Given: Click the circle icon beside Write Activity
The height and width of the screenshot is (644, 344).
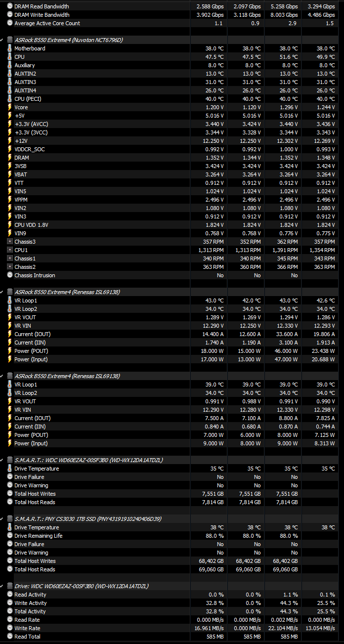Looking at the screenshot, I should point(10,603).
